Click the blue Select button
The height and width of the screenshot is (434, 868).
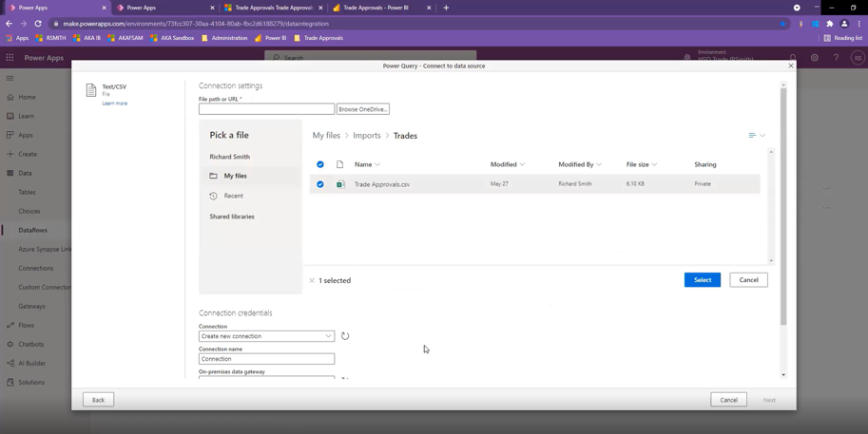tap(703, 280)
